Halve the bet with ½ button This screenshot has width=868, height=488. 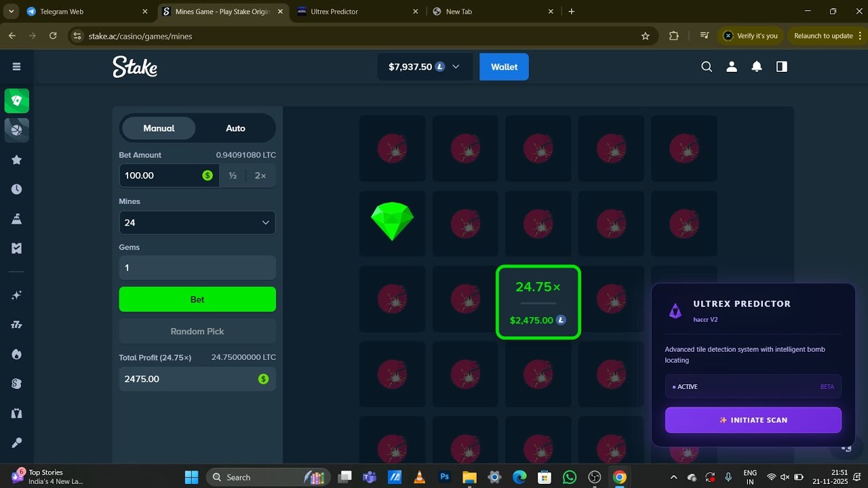[233, 176]
